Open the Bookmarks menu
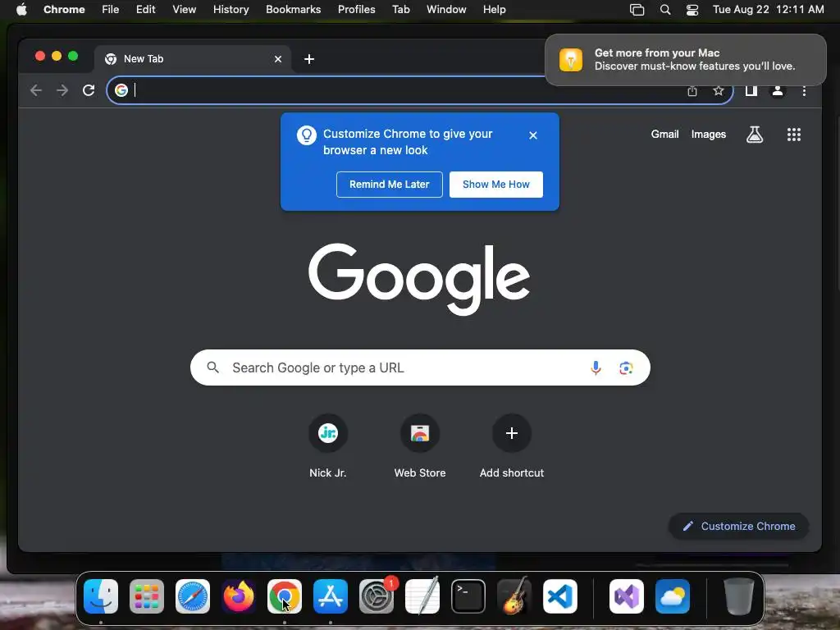The width and height of the screenshot is (840, 630). tap(294, 10)
